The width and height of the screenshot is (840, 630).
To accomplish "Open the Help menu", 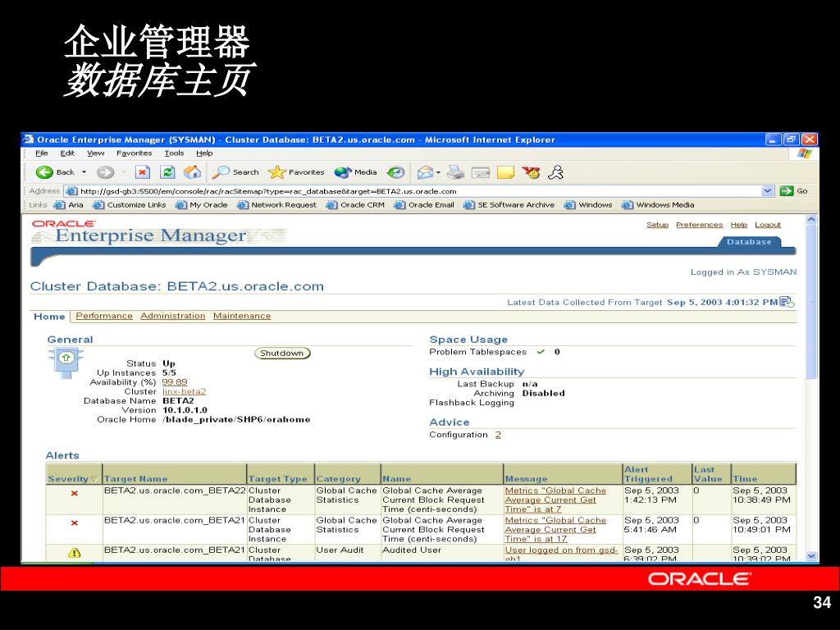I will tap(204, 153).
